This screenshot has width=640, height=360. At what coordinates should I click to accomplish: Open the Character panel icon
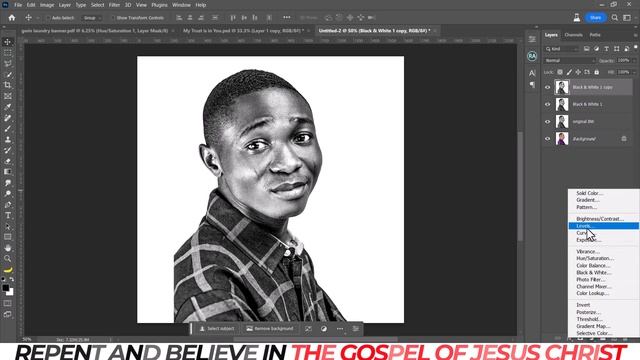(532, 73)
